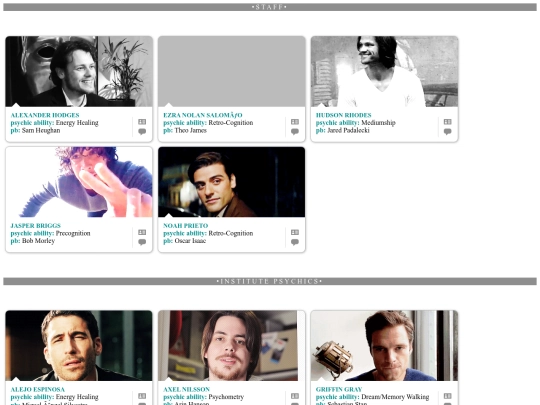Click Griffin Gray's photo with the lamp
The height and width of the screenshot is (405, 540).
coord(384,345)
